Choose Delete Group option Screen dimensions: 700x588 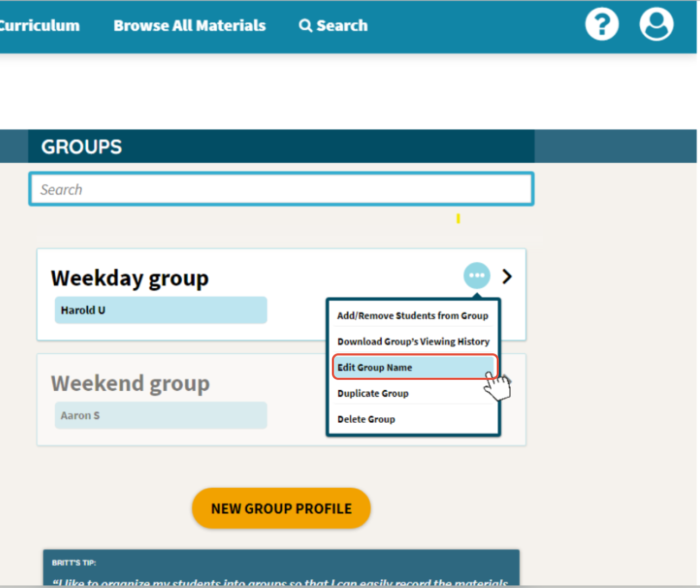[x=366, y=419]
